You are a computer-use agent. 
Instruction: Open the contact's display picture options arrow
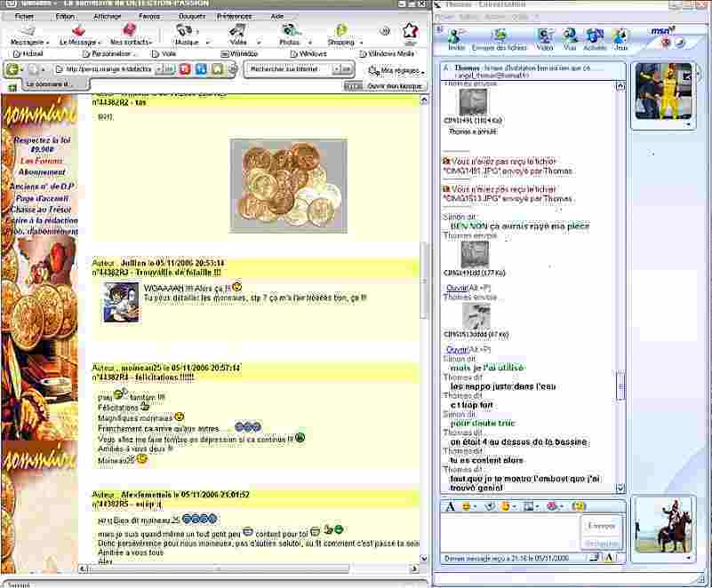(x=689, y=123)
